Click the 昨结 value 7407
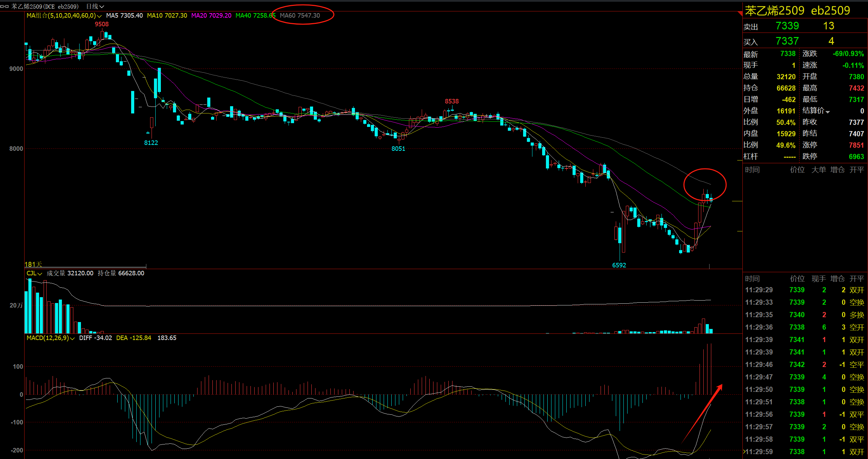The image size is (868, 459). coord(856,134)
